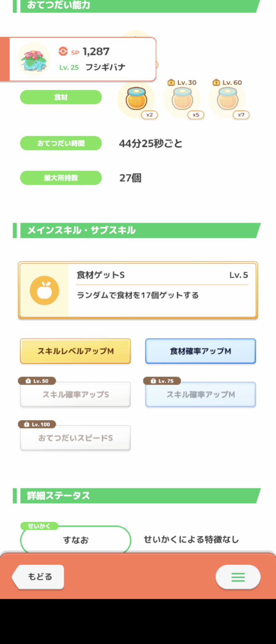Tap the locked おてつだいスピードS sub skill
276x644 pixels.
75,438
